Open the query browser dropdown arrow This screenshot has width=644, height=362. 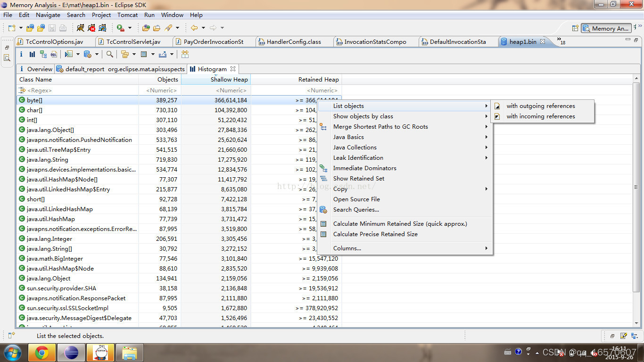(x=97, y=54)
